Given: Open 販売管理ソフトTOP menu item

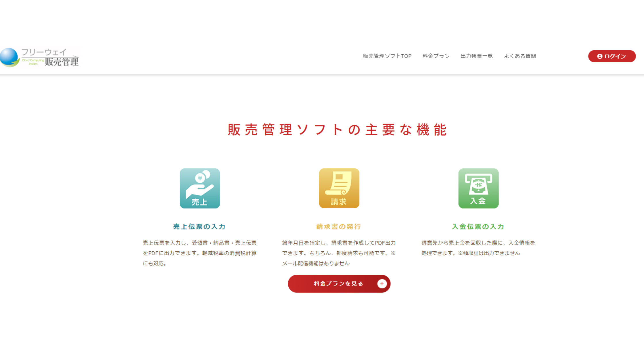Looking at the screenshot, I should coord(387,56).
